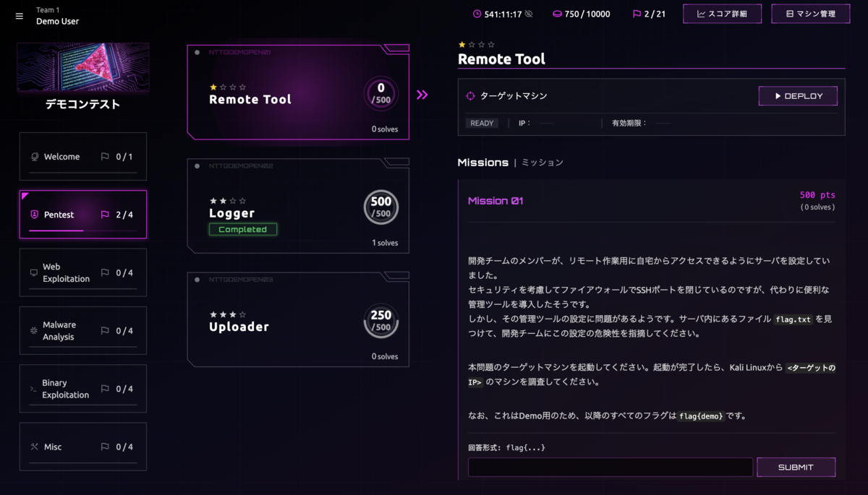This screenshot has height=495, width=868.
Task: Click the crosshair icon next to ターゲットマシン
Action: coord(472,95)
